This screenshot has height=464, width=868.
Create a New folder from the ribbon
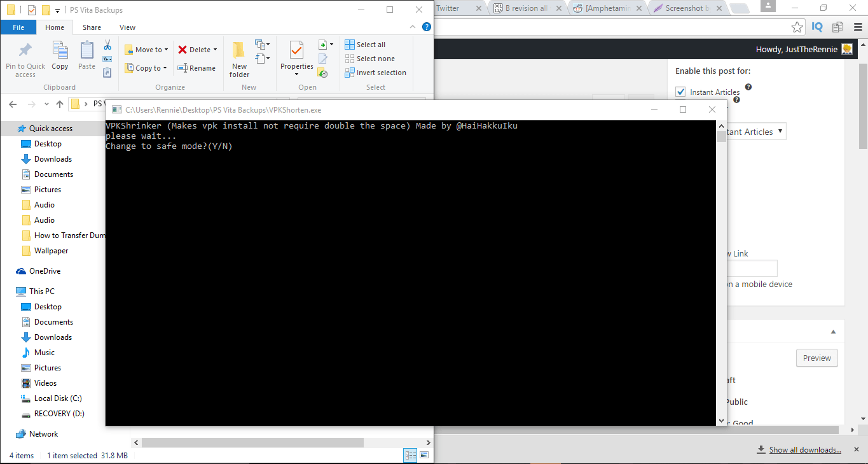coord(239,60)
